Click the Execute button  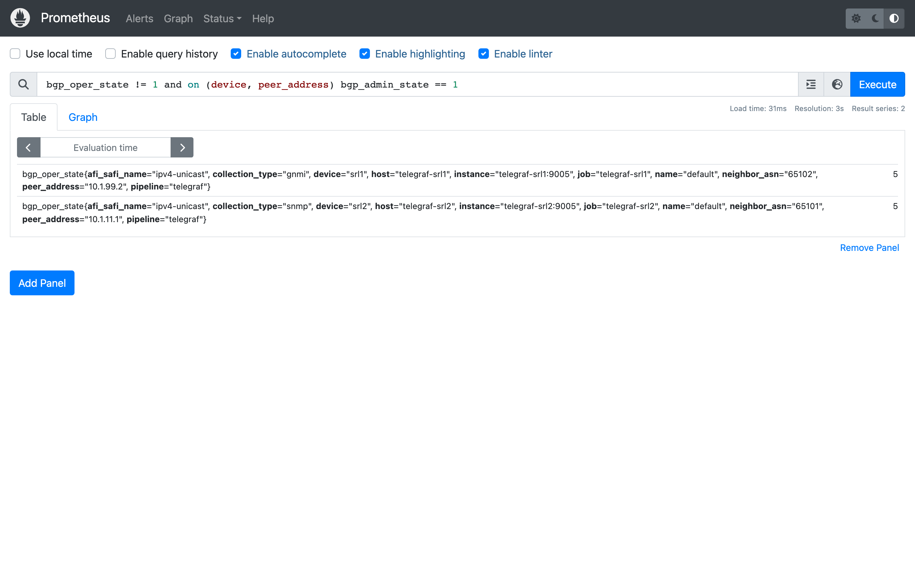[x=877, y=84]
